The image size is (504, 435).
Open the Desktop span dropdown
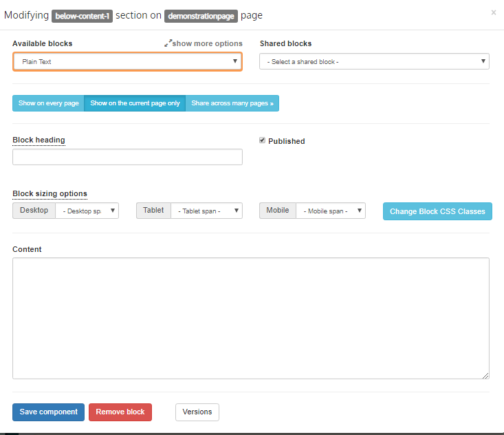[86, 211]
